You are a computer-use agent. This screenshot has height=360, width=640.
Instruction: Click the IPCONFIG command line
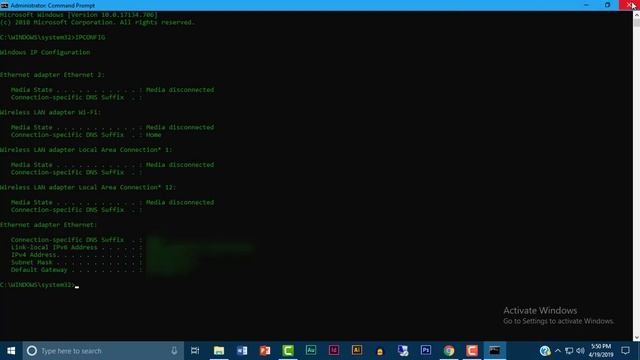tap(53, 37)
